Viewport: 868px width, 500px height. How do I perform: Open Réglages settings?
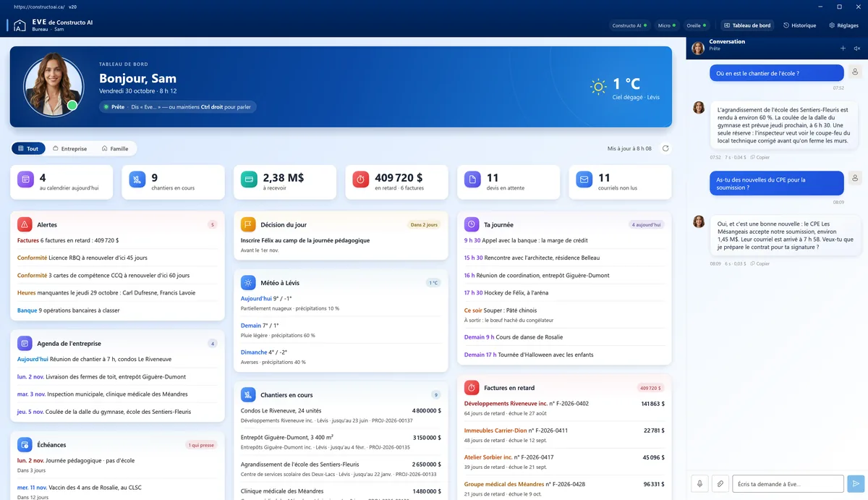(843, 25)
